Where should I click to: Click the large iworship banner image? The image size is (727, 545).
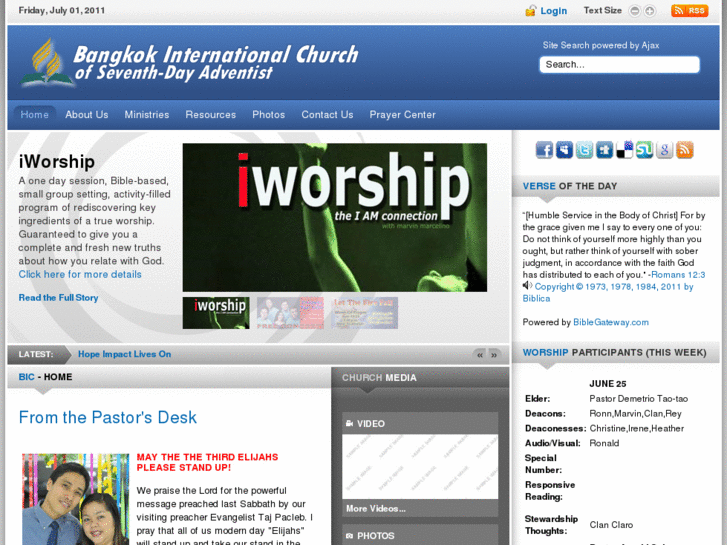[335, 218]
